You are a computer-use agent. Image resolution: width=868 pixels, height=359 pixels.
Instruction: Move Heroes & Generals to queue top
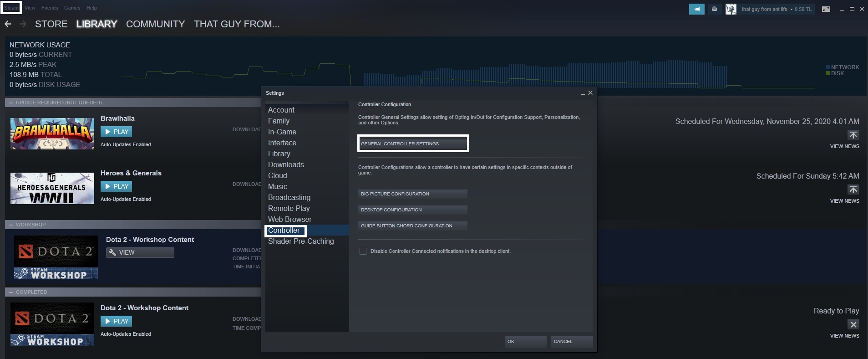pyautogui.click(x=853, y=190)
